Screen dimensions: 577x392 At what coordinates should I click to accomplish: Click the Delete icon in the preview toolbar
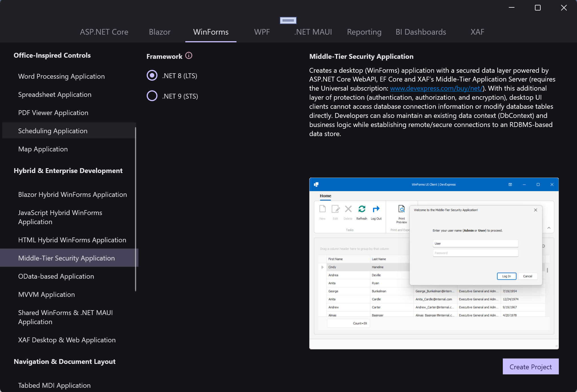point(348,209)
